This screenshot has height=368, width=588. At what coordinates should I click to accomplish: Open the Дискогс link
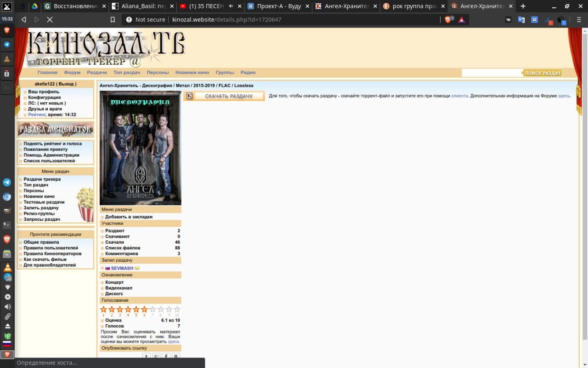tap(114, 294)
